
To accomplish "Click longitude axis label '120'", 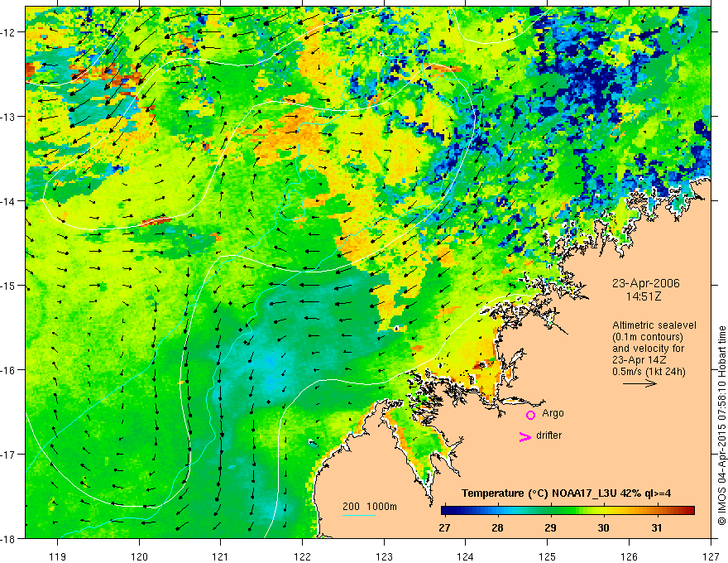I will (x=139, y=556).
